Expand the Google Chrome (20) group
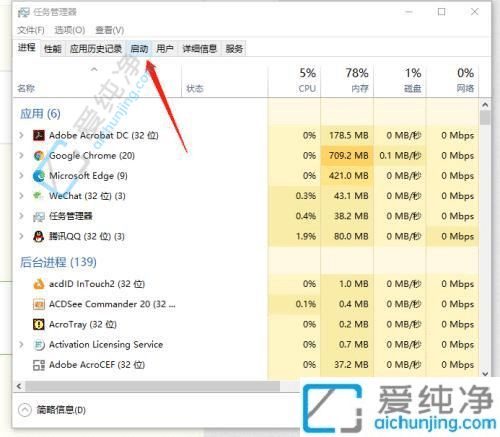The image size is (500, 437). [x=22, y=156]
